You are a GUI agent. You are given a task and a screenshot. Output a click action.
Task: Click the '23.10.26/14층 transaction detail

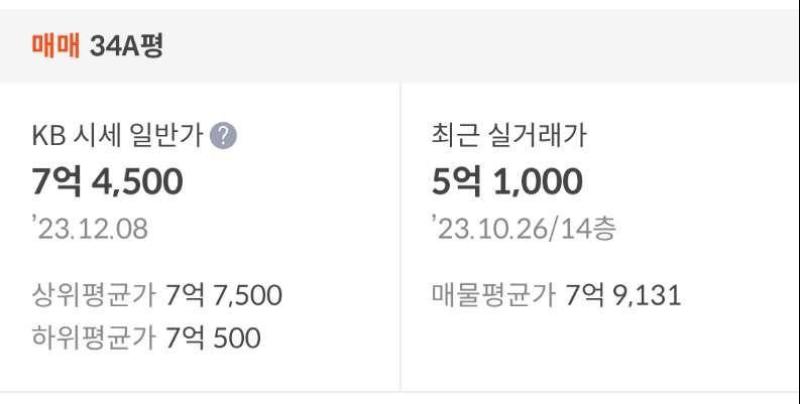tap(524, 229)
